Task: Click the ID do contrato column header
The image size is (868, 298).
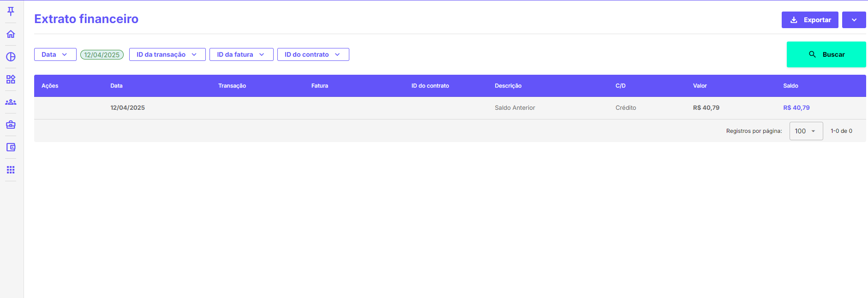Action: click(x=430, y=86)
